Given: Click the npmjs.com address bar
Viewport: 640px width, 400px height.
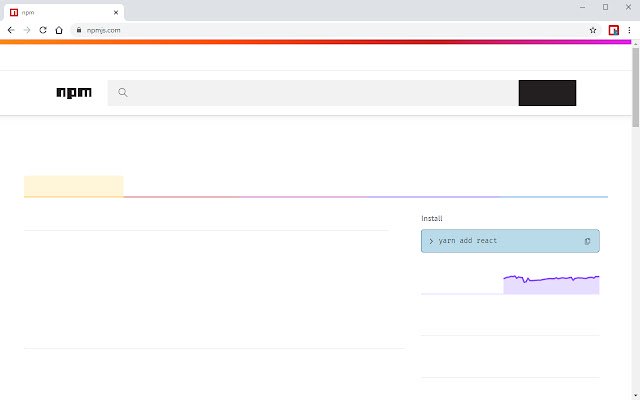Looking at the screenshot, I should [x=335, y=30].
